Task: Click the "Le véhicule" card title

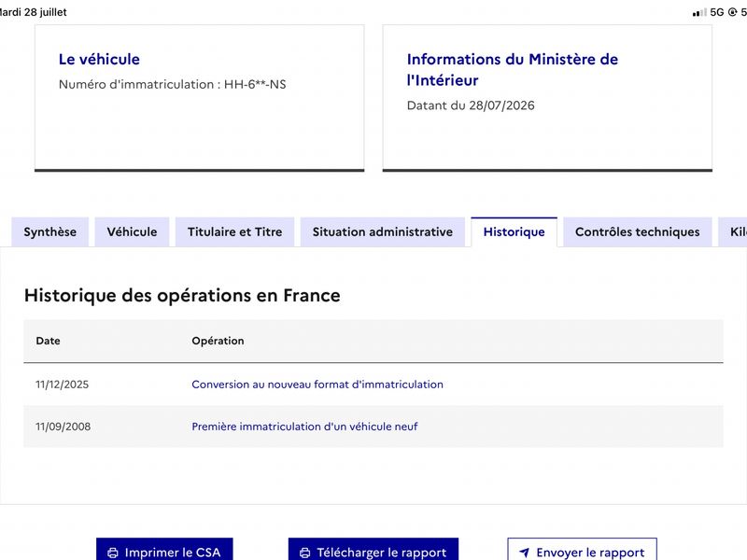Action: click(99, 59)
